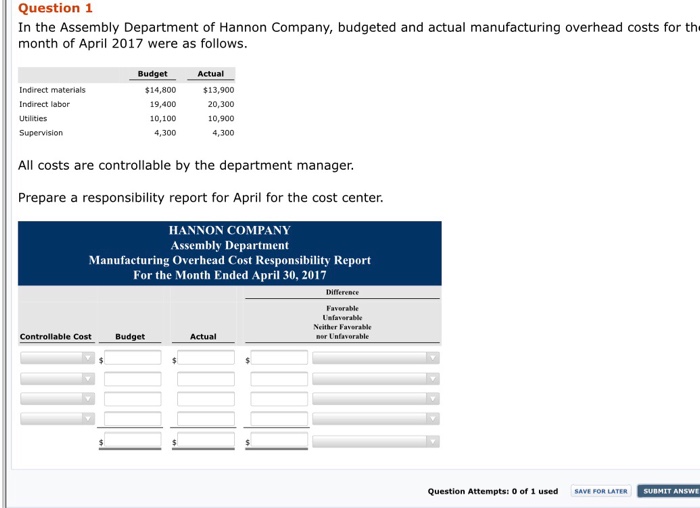This screenshot has width=700, height=508.
Task: Click third row Budget input field
Action: 133,398
